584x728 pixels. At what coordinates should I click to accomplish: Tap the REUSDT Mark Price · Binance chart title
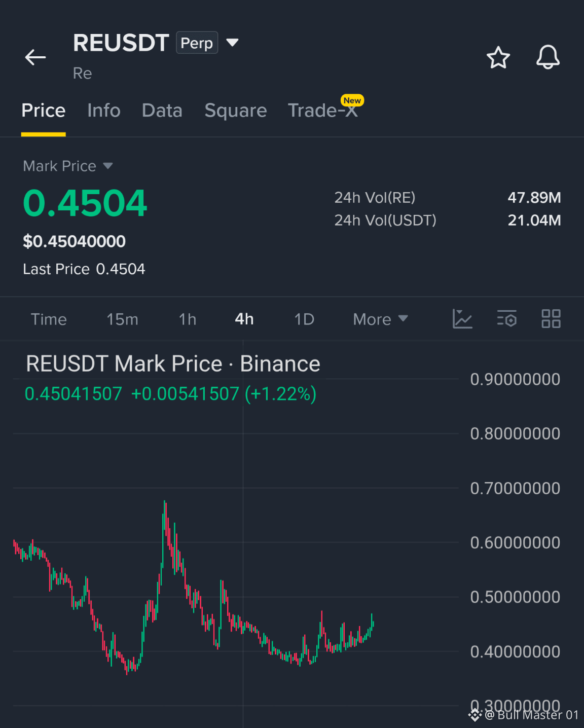[x=173, y=363]
